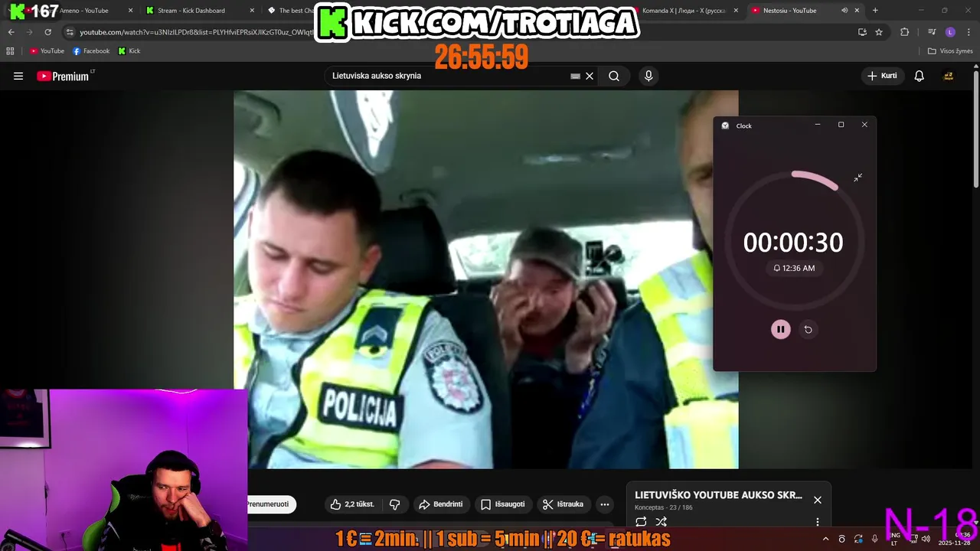Open the Kick bookmark
The image size is (980, 551).
coord(129,51)
